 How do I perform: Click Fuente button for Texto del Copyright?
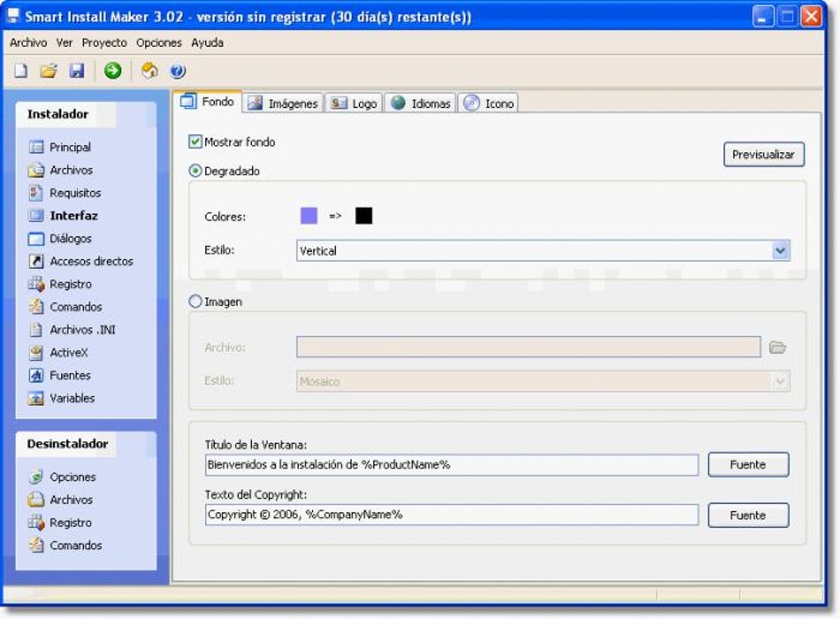pyautogui.click(x=748, y=515)
